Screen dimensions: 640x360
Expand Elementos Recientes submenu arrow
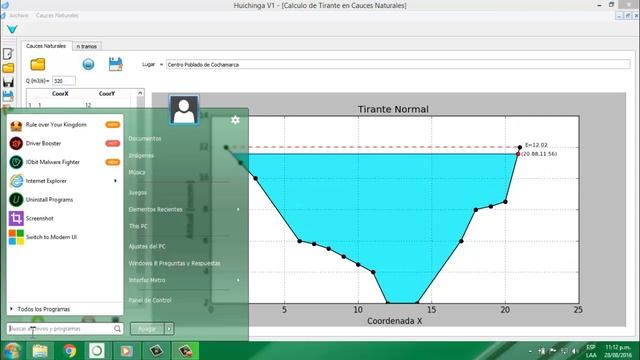(x=238, y=209)
